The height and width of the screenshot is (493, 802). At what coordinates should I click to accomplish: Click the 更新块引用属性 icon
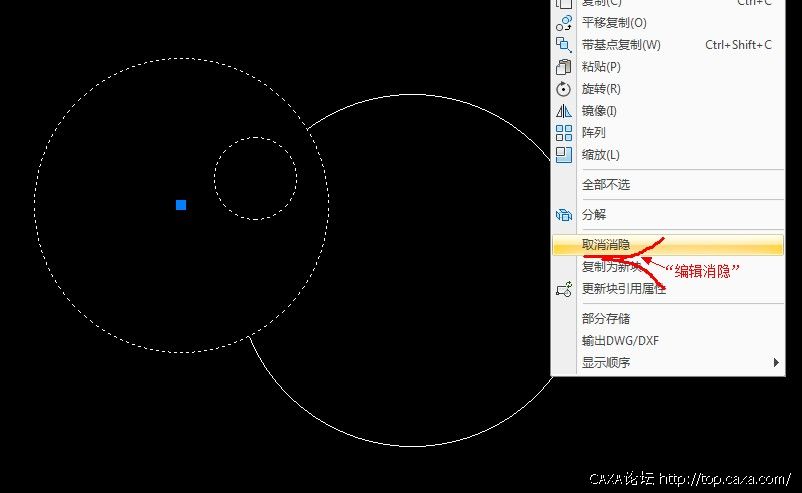[x=563, y=289]
